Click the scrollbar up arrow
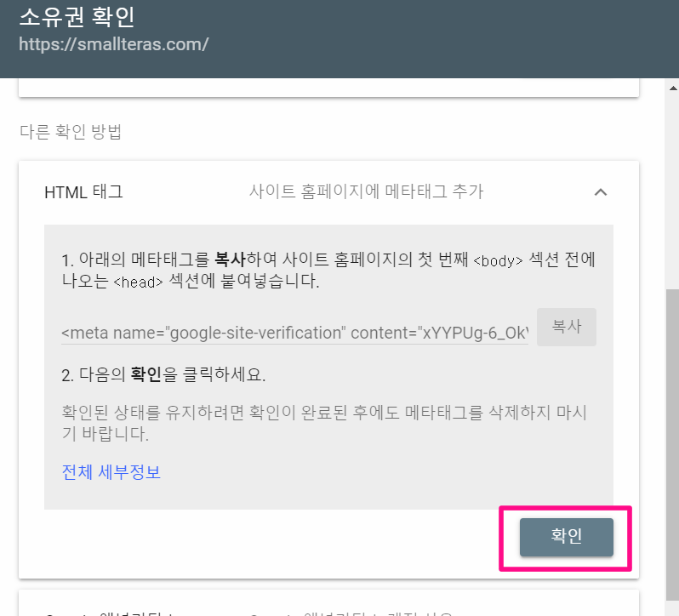 point(673,88)
